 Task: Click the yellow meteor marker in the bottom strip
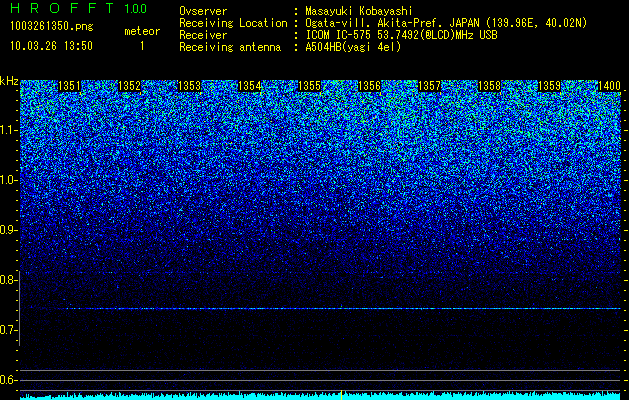pos(341,395)
